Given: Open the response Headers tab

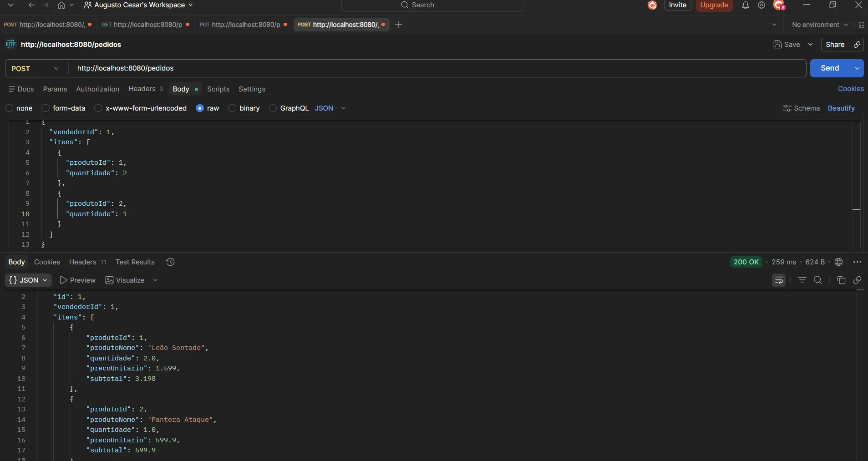Looking at the screenshot, I should [87, 262].
